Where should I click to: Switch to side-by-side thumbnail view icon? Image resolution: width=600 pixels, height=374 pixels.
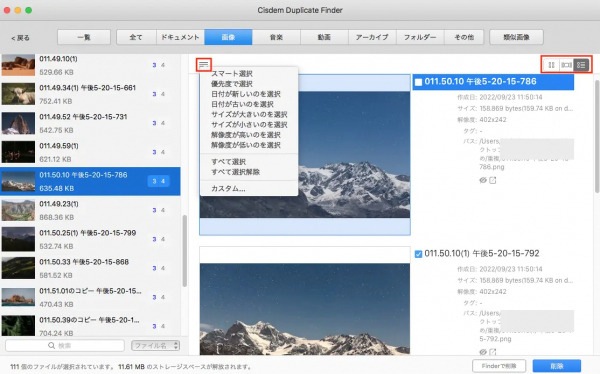point(551,65)
